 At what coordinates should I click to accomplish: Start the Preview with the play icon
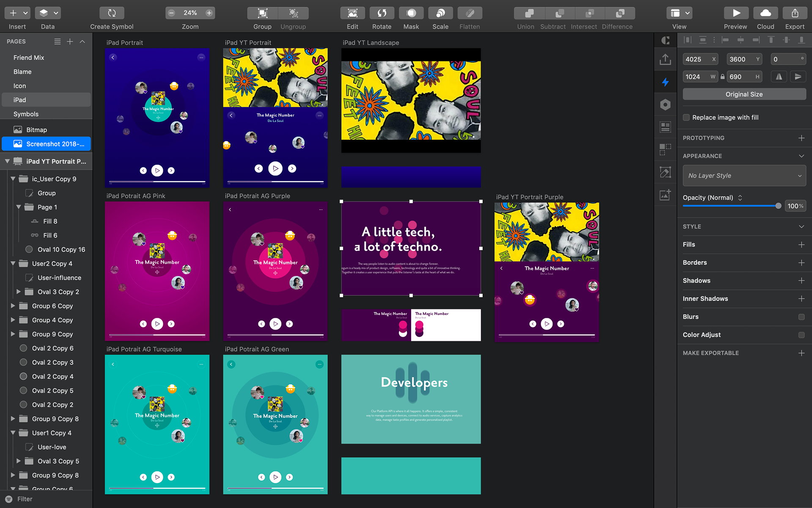point(736,13)
